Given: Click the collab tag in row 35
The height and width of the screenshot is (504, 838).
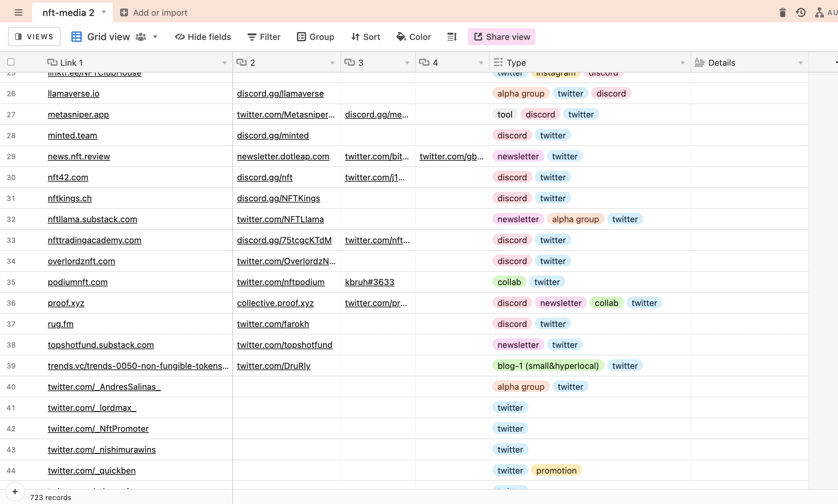Looking at the screenshot, I should [x=509, y=282].
